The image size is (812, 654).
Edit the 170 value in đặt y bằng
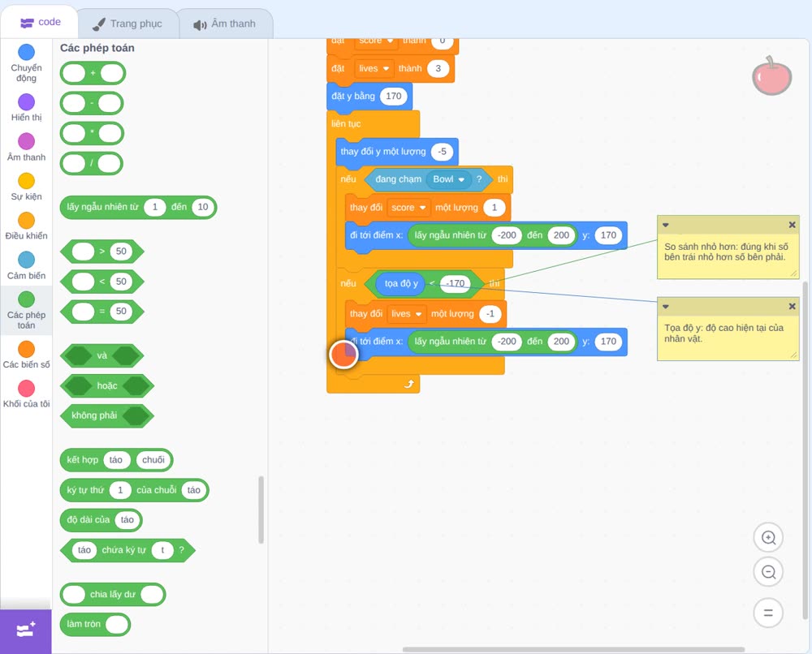(394, 97)
